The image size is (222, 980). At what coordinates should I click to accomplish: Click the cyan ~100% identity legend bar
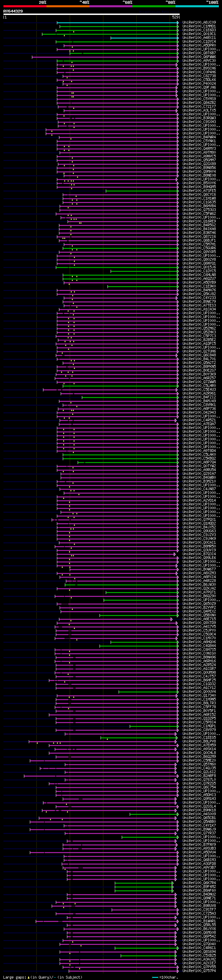197,6
